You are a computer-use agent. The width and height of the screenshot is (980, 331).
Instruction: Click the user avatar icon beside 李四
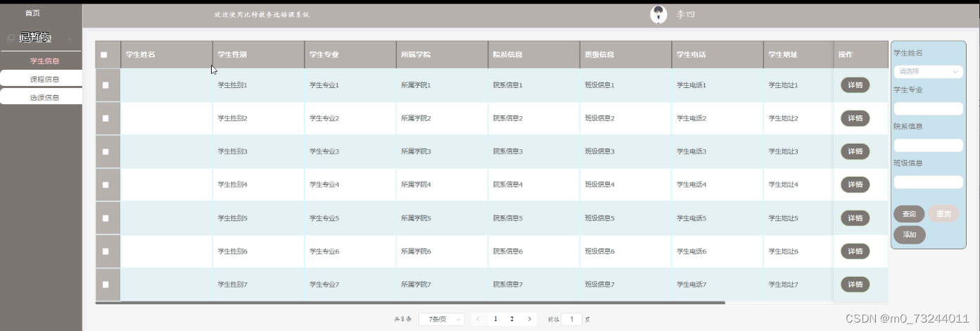[658, 15]
